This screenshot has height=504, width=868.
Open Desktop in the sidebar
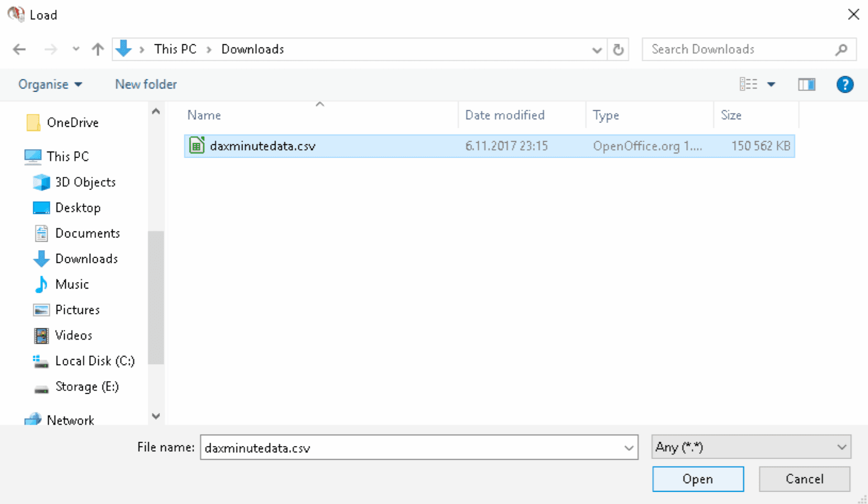pos(78,207)
